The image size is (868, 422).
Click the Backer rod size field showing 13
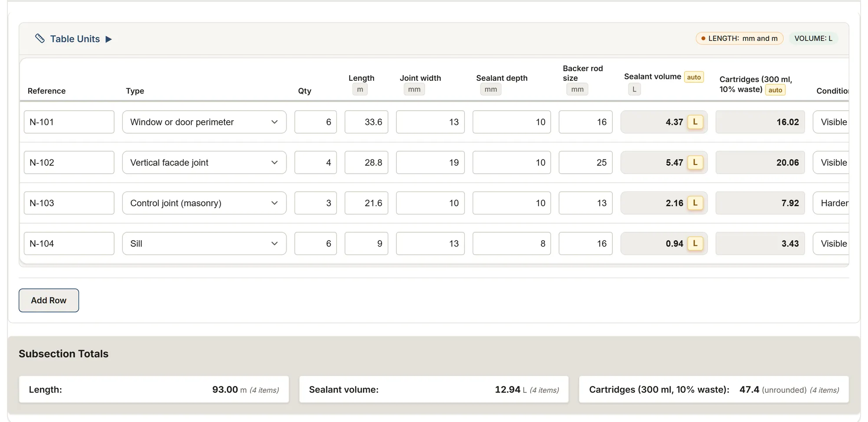tap(585, 203)
